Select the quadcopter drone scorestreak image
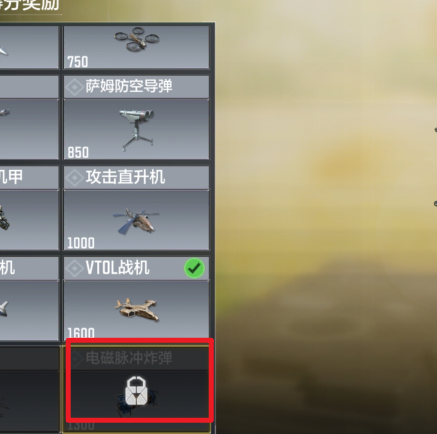This screenshot has width=437, height=434. [x=137, y=40]
